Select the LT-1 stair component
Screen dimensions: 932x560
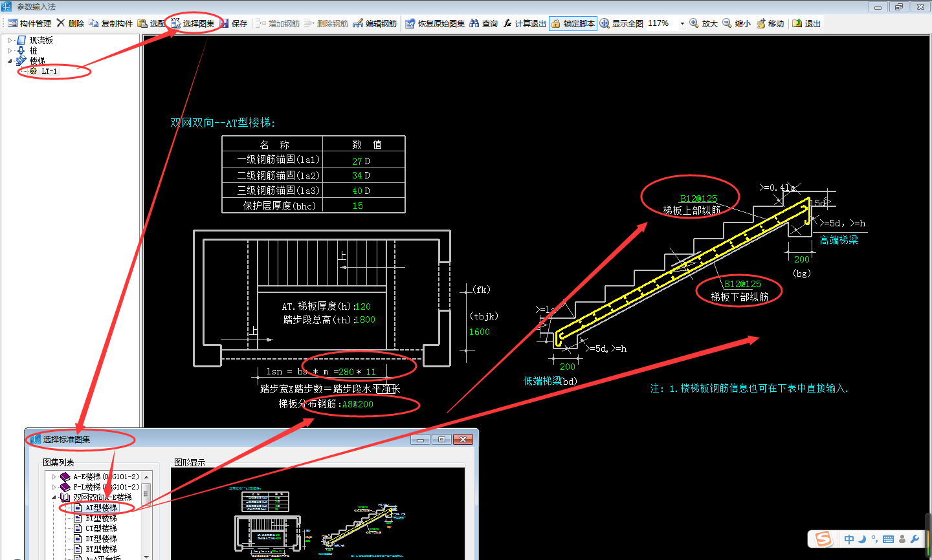coord(49,71)
